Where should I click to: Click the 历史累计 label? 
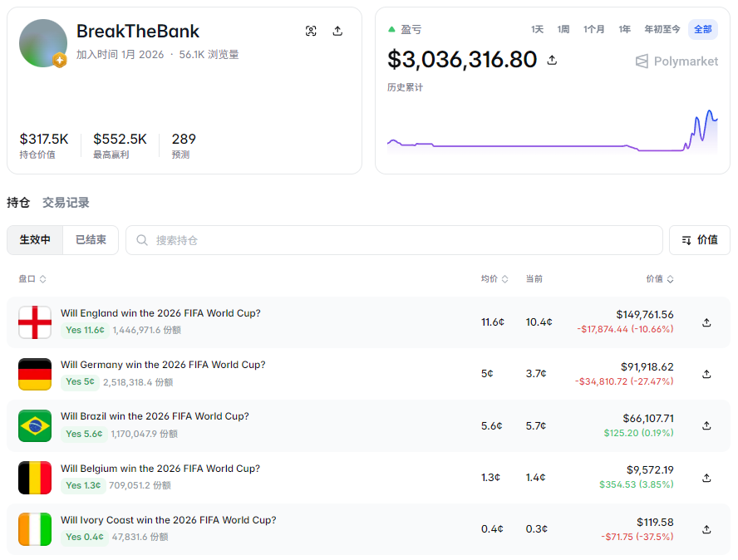point(405,87)
